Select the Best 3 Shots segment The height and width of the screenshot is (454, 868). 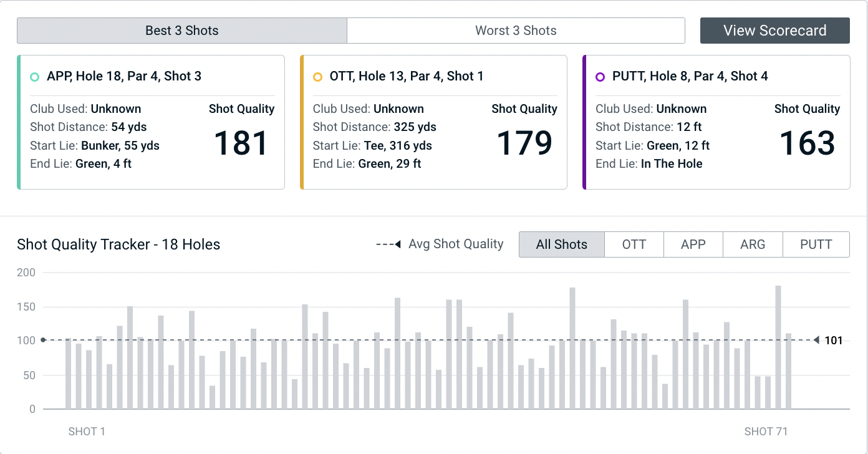pyautogui.click(x=181, y=31)
